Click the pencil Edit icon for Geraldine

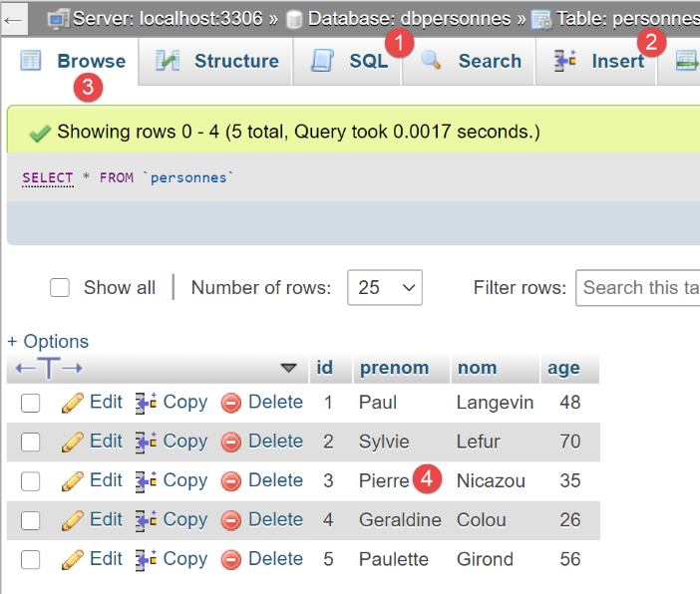pos(73,520)
